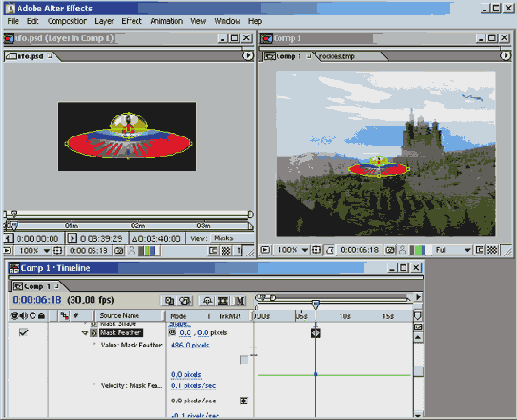Open the Full resolution dropdown
The height and width of the screenshot is (420, 517).
[453, 250]
